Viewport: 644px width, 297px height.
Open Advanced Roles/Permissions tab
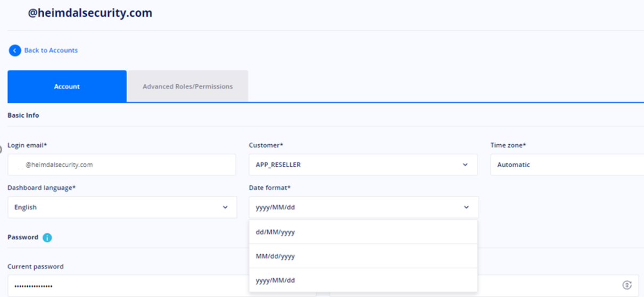click(x=188, y=86)
